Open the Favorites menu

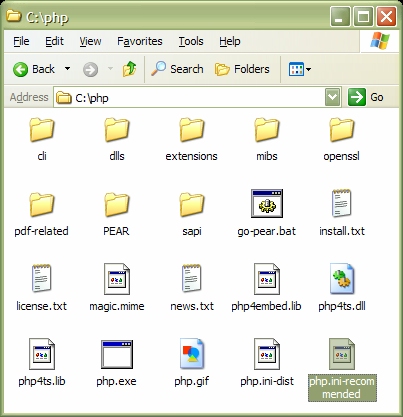click(x=140, y=41)
